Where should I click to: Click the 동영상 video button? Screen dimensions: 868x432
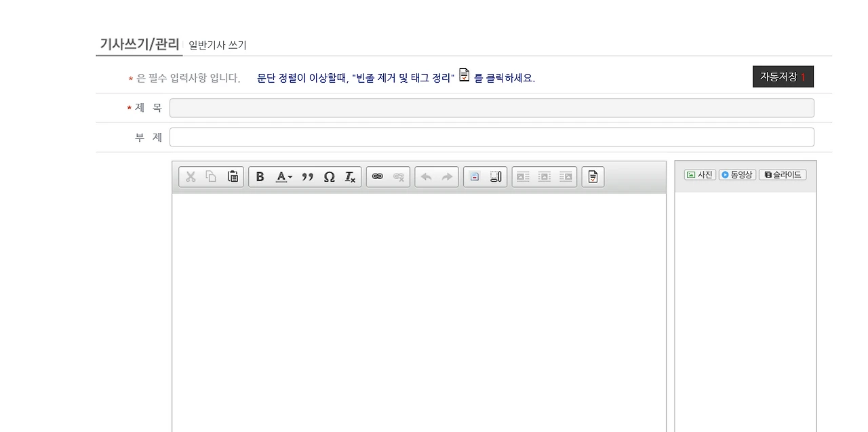(x=737, y=175)
